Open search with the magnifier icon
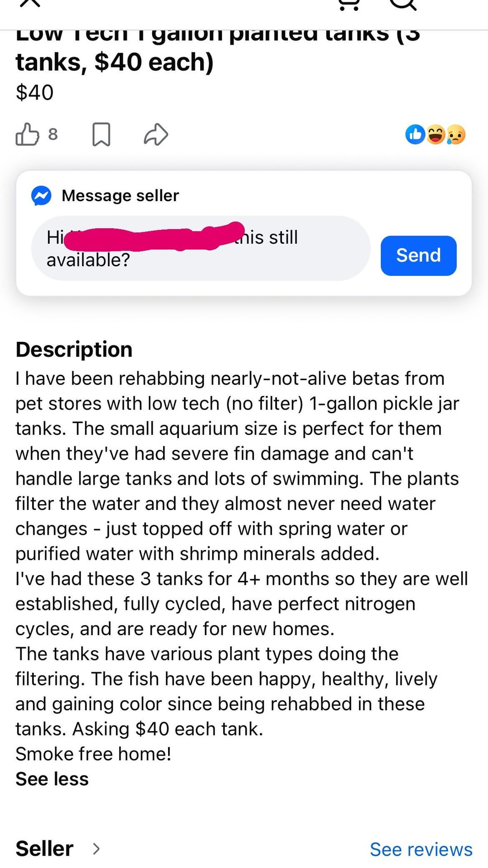 coord(402,5)
